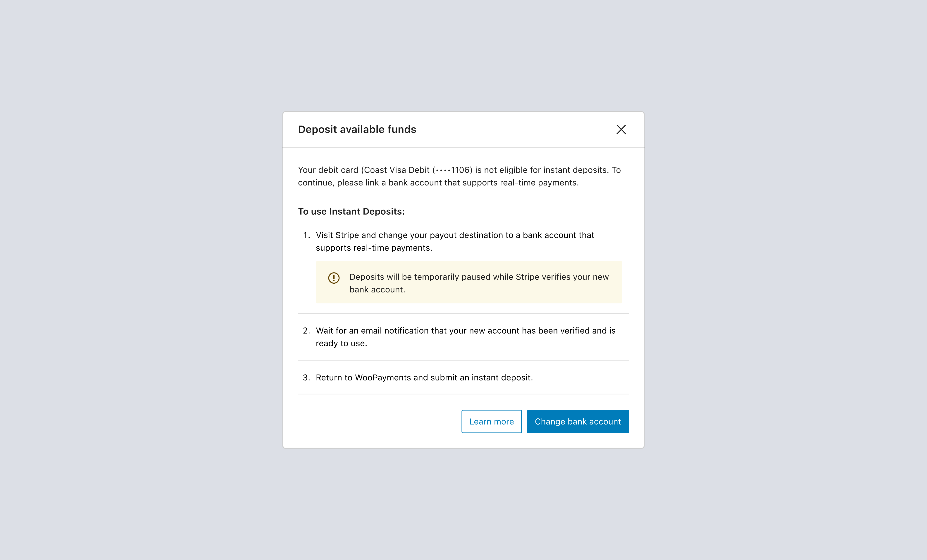Click the Change bank account button
The image size is (927, 560).
click(x=578, y=421)
